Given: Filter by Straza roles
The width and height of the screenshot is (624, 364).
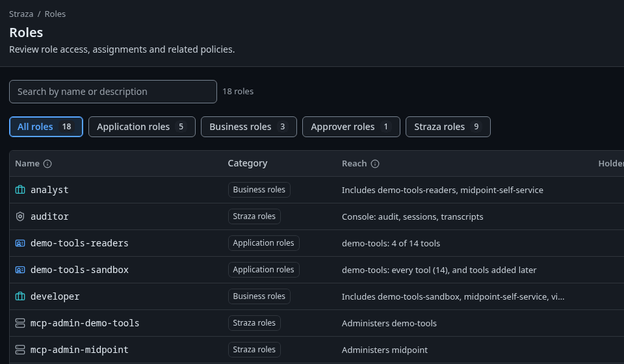Looking at the screenshot, I should click(x=448, y=127).
